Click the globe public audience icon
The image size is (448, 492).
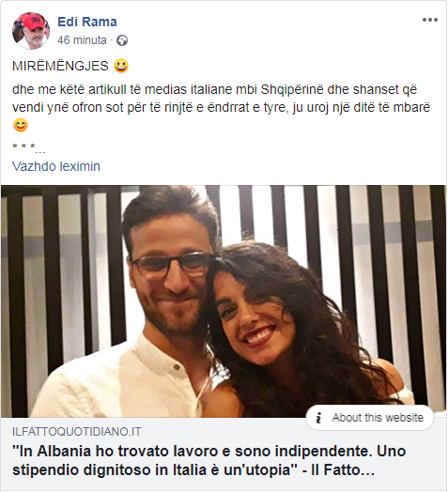122,40
